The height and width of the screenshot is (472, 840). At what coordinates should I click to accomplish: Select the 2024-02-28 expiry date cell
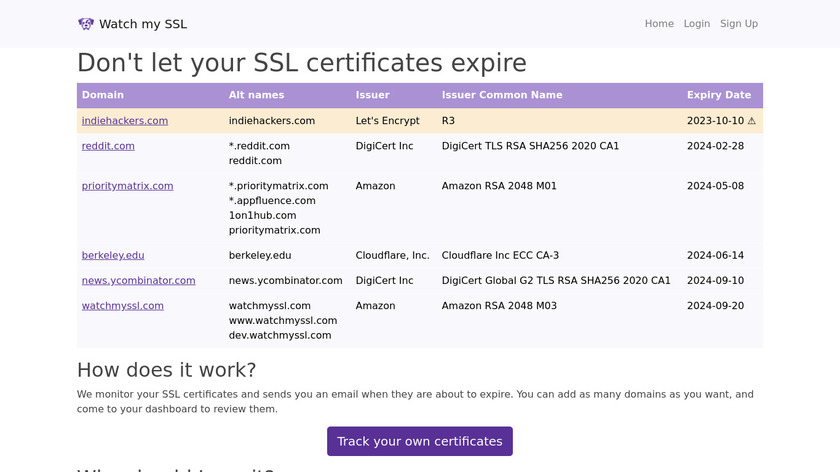715,146
